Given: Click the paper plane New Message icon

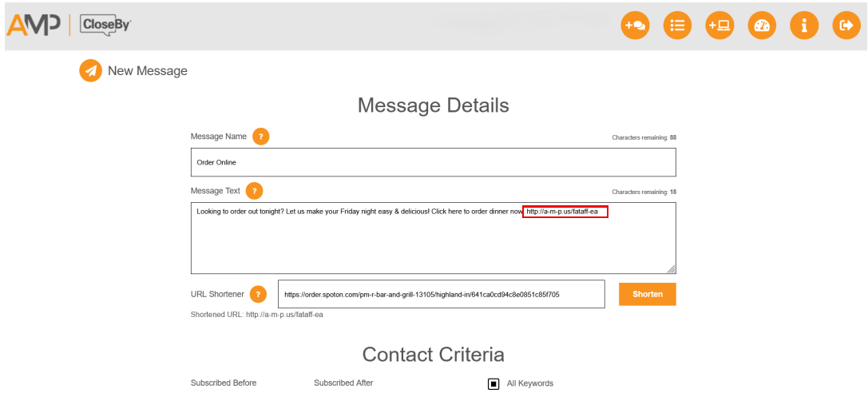Looking at the screenshot, I should click(x=90, y=71).
